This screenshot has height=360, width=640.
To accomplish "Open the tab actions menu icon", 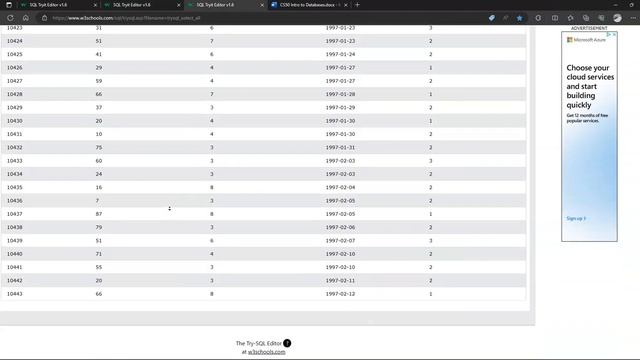I will (x=9, y=5).
